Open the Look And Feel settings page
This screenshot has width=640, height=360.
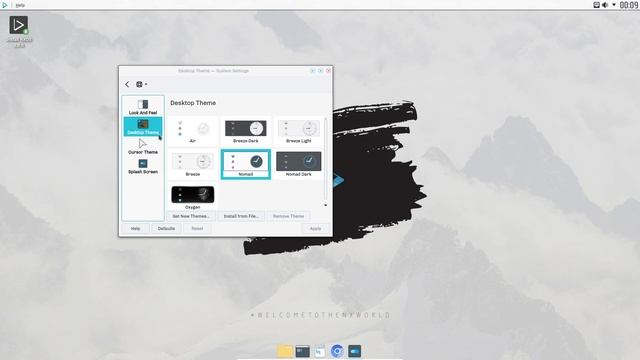[x=143, y=107]
